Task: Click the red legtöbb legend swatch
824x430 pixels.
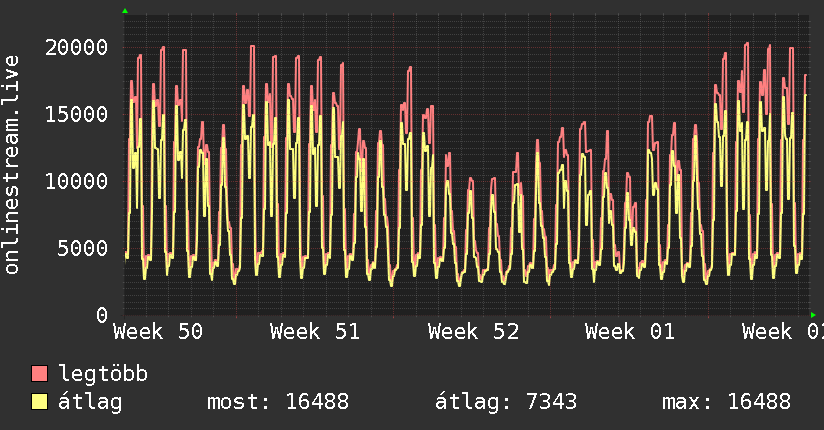Action: pos(40,374)
